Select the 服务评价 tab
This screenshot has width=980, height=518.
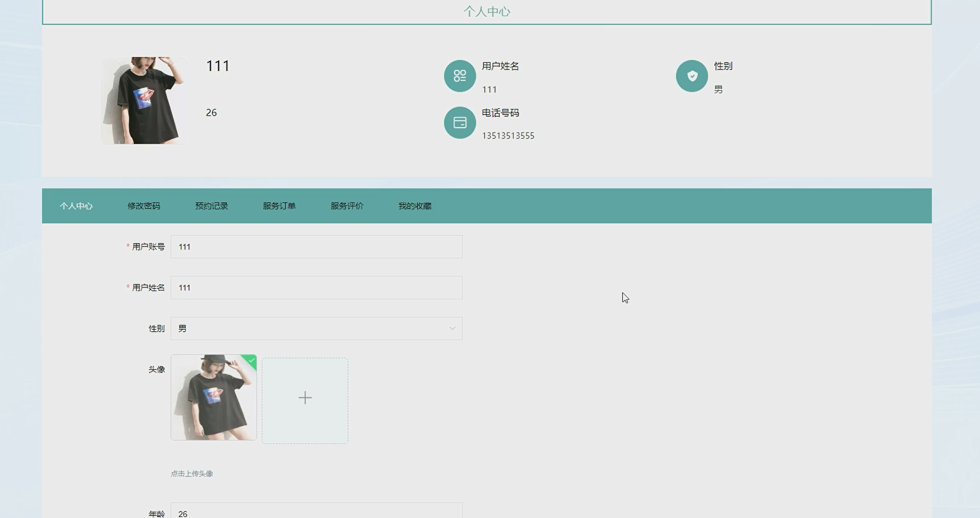(x=347, y=206)
